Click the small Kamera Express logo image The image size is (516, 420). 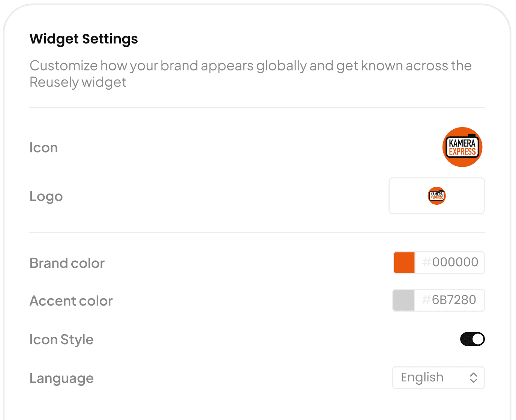(x=437, y=196)
